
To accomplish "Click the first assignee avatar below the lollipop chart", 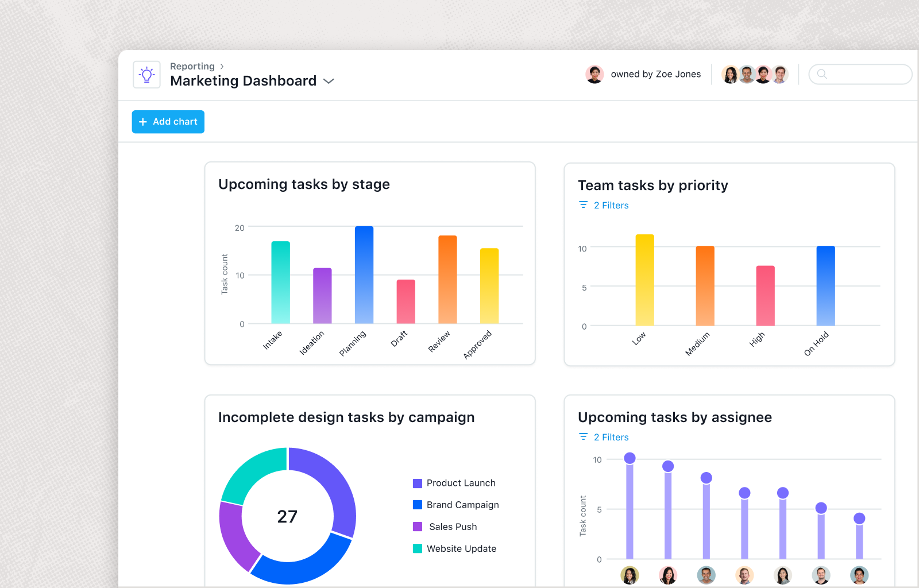I will (x=630, y=575).
